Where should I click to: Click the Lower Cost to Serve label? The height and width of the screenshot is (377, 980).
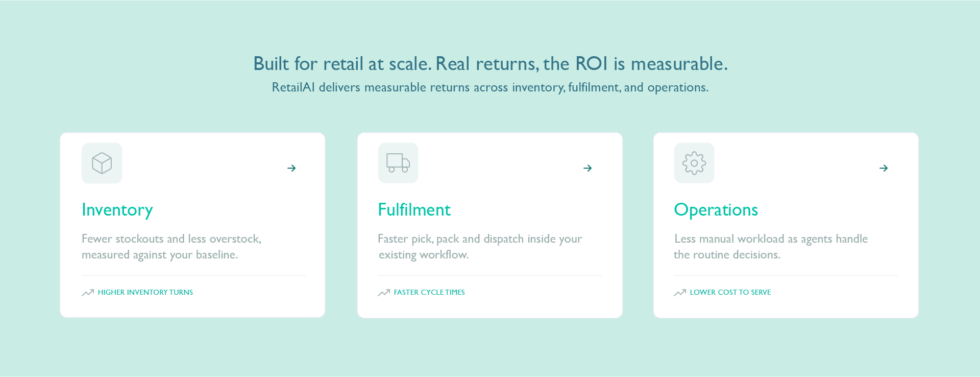730,292
